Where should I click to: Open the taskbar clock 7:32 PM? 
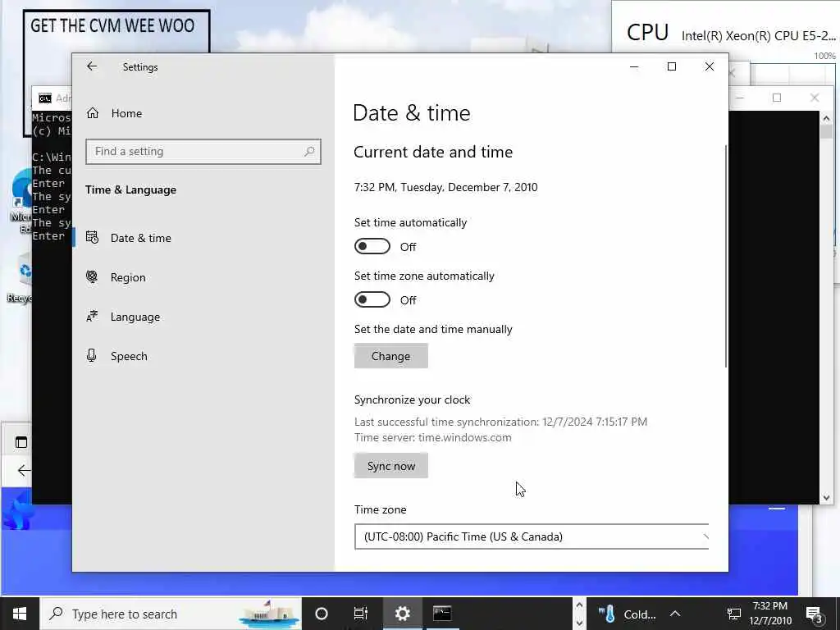point(769,614)
